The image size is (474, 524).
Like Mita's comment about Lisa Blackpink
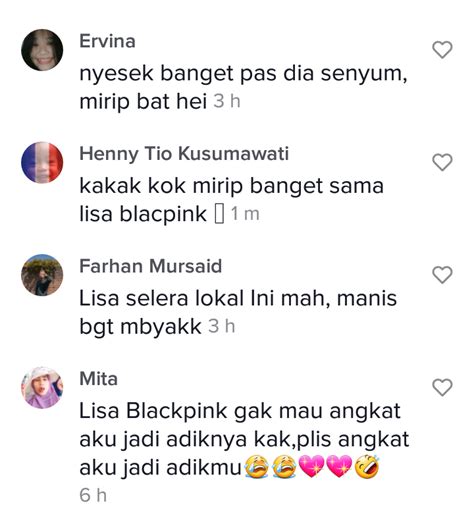(442, 388)
